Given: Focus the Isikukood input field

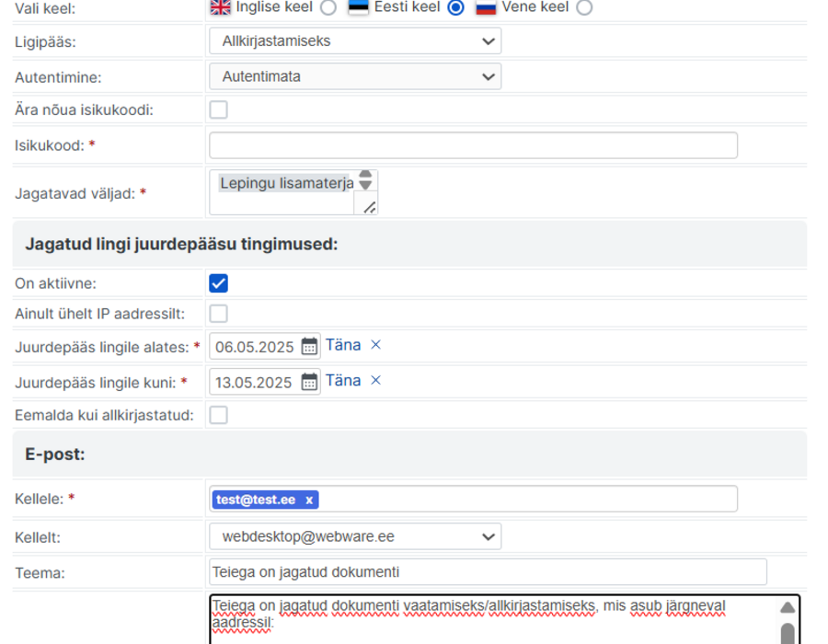Looking at the screenshot, I should click(473, 145).
